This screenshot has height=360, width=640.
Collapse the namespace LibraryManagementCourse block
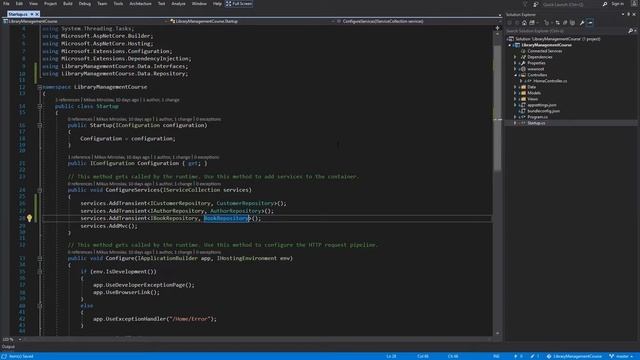pos(40,87)
